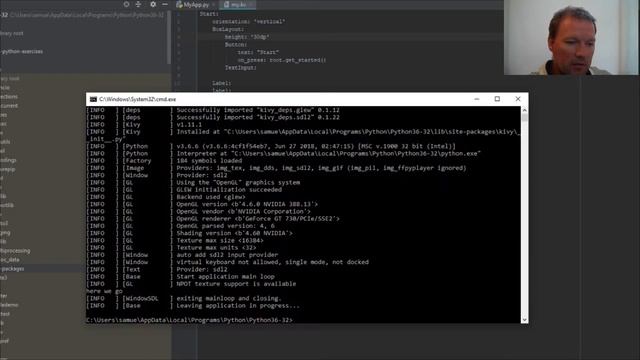
Task: Click the 'on_press: root.get_started()' code line
Action: click(x=282, y=60)
